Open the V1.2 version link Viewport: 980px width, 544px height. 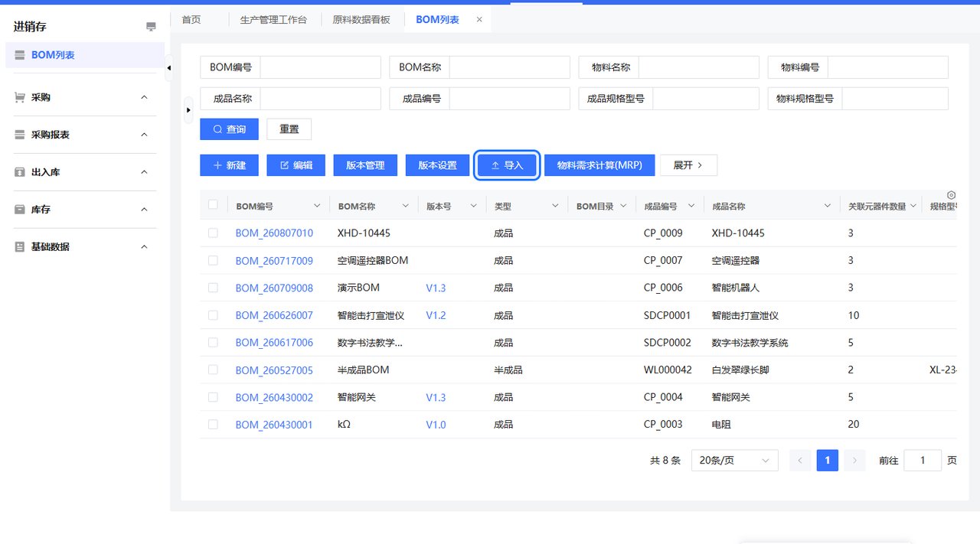(436, 315)
